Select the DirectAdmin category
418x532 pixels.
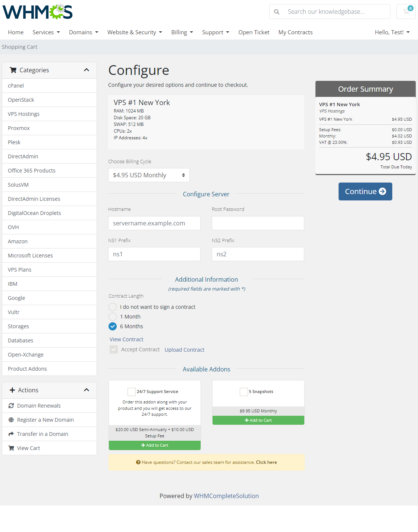(49, 156)
